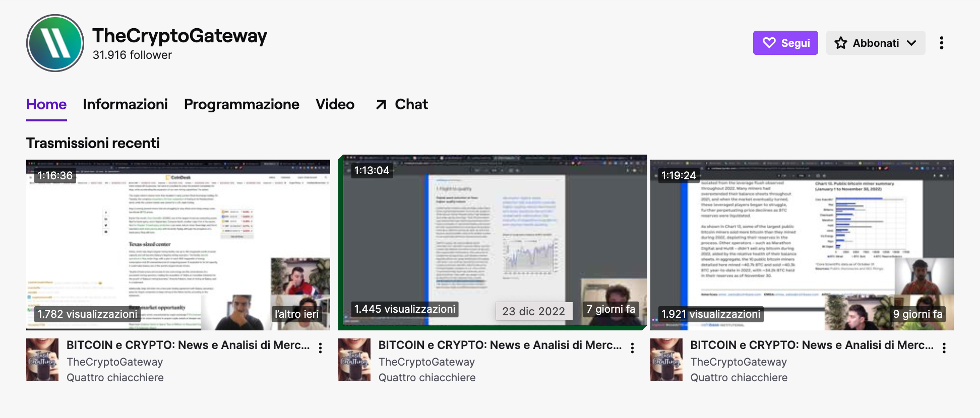Switch to the Informazioni tab
This screenshot has width=980, height=418.
click(125, 104)
